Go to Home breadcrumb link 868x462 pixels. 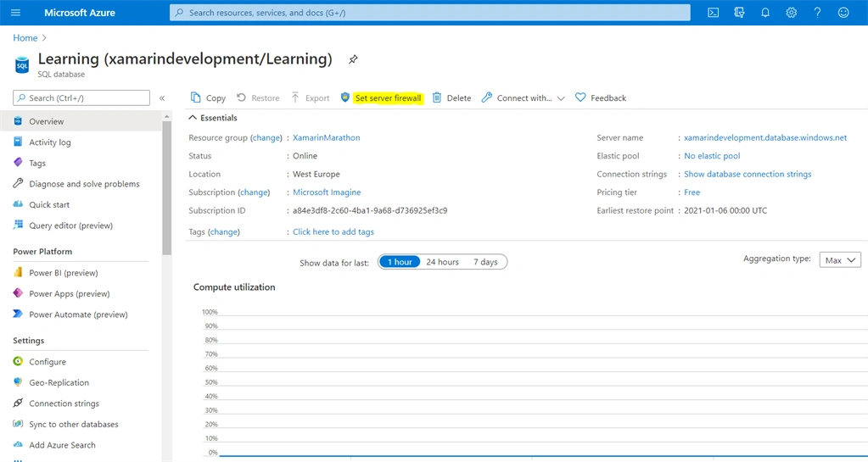(25, 37)
